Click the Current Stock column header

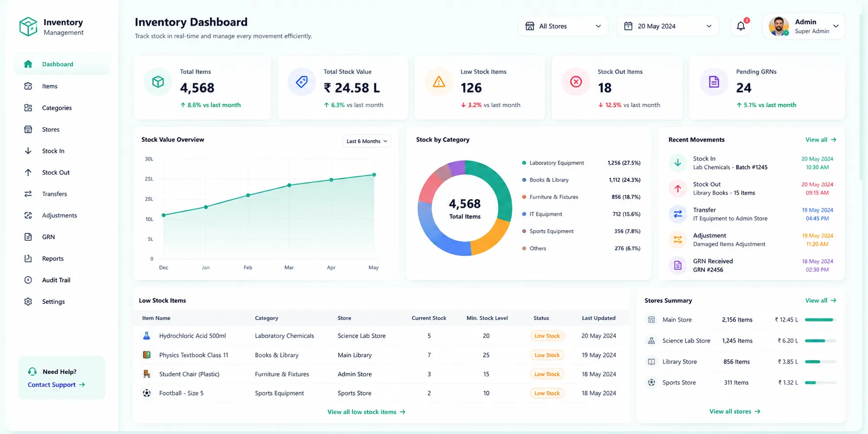(x=429, y=318)
